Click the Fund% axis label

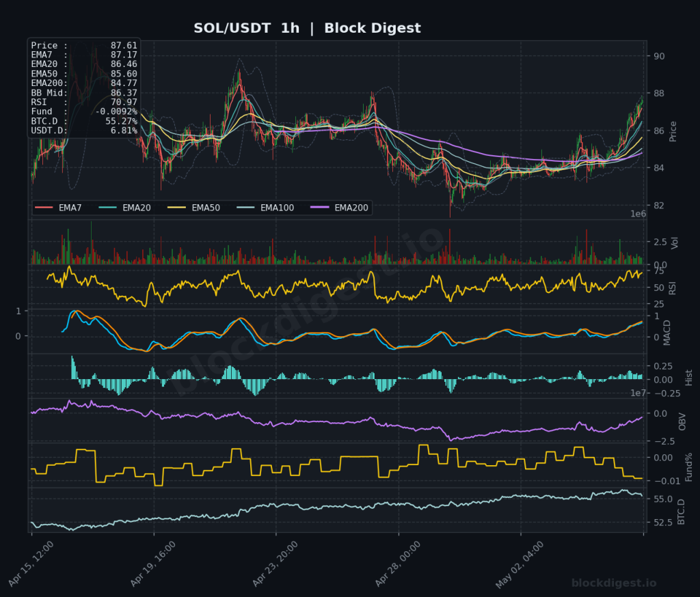(688, 467)
